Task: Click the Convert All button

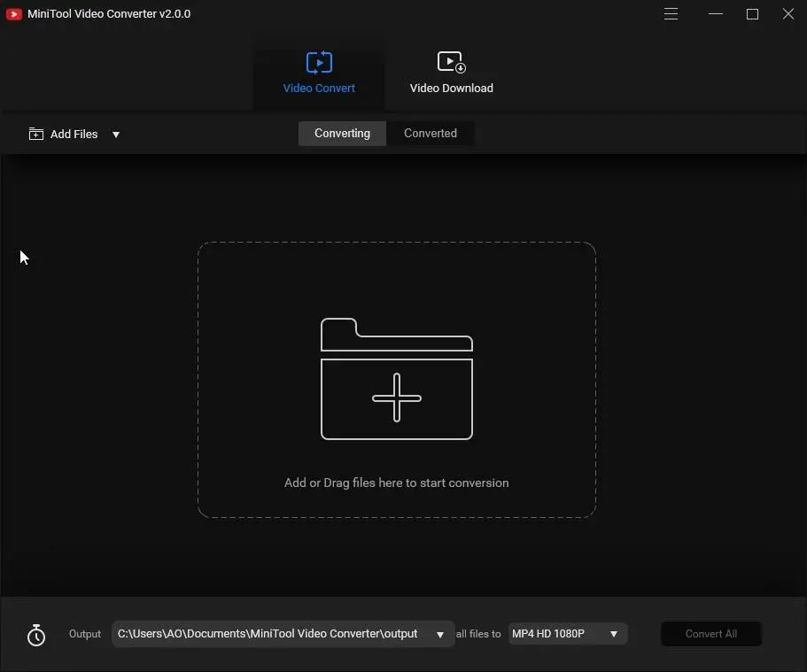Action: (711, 634)
